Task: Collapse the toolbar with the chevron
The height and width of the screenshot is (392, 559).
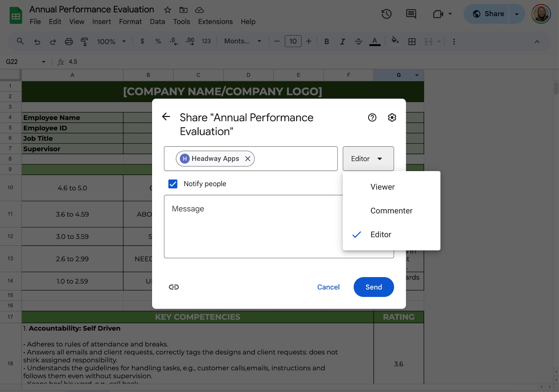Action: (x=537, y=42)
